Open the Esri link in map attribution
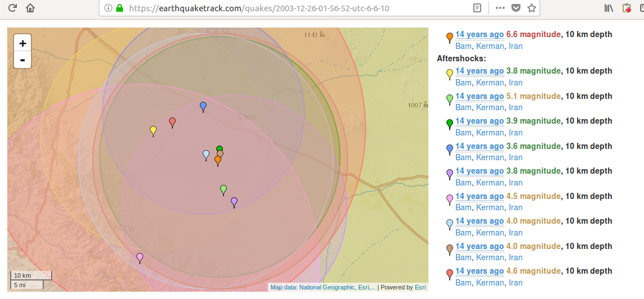Viewport: 644px width, 299px height. click(420, 287)
